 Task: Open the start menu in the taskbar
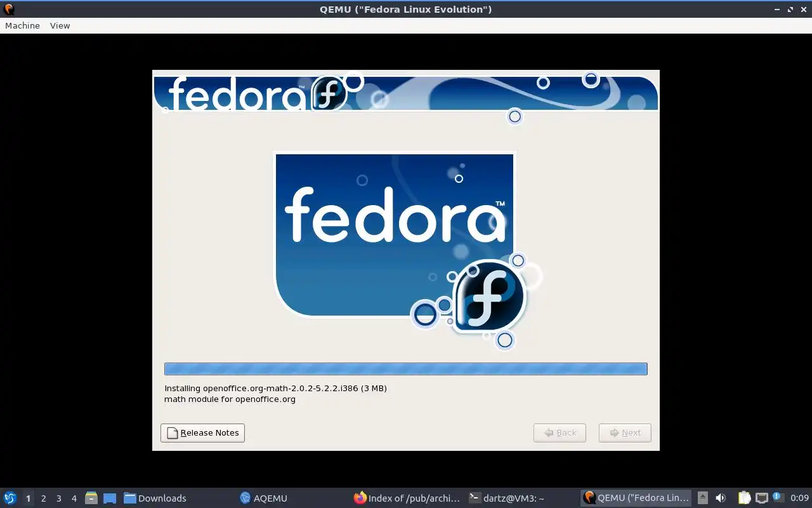(10, 498)
